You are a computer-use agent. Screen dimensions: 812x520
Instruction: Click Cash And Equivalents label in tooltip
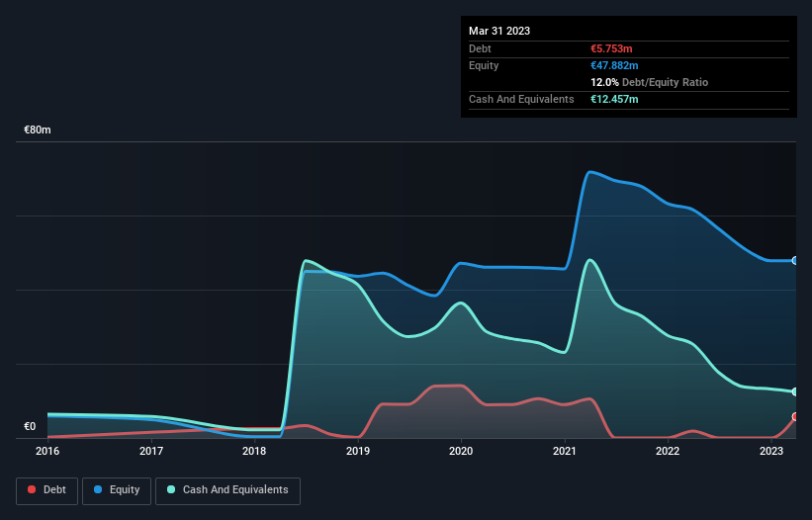pyautogui.click(x=521, y=99)
